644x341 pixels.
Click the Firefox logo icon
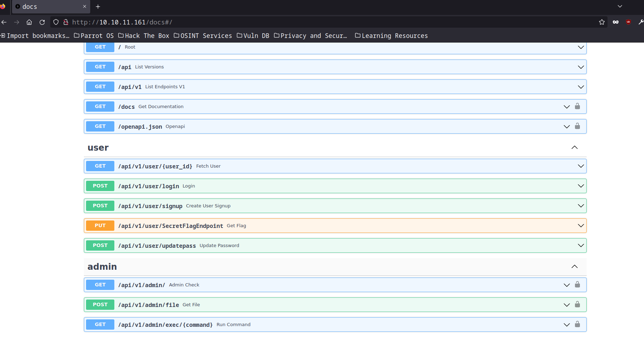pos(3,6)
